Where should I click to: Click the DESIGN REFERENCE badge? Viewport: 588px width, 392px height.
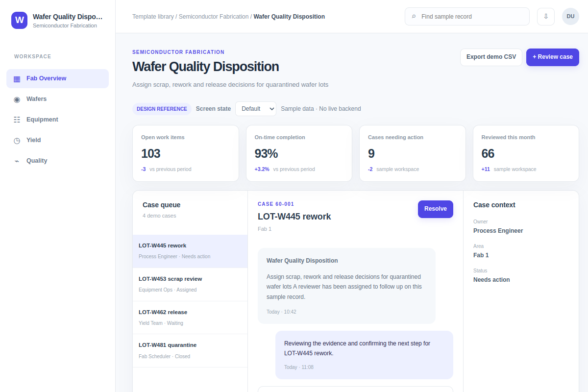coord(162,109)
